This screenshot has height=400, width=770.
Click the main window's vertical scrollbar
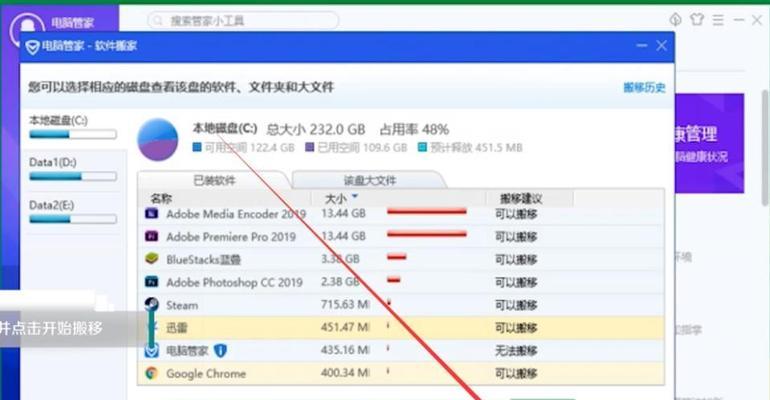(x=765, y=147)
